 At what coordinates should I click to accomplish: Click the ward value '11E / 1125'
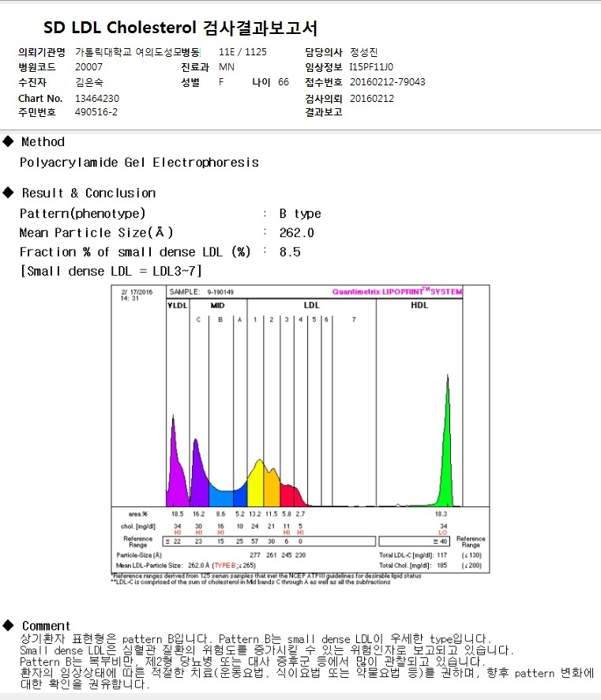[x=242, y=52]
